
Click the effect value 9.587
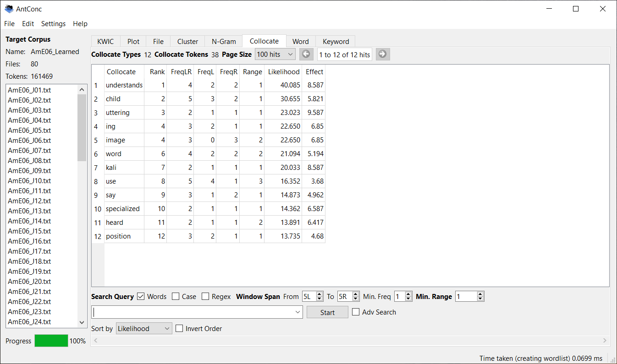click(315, 113)
